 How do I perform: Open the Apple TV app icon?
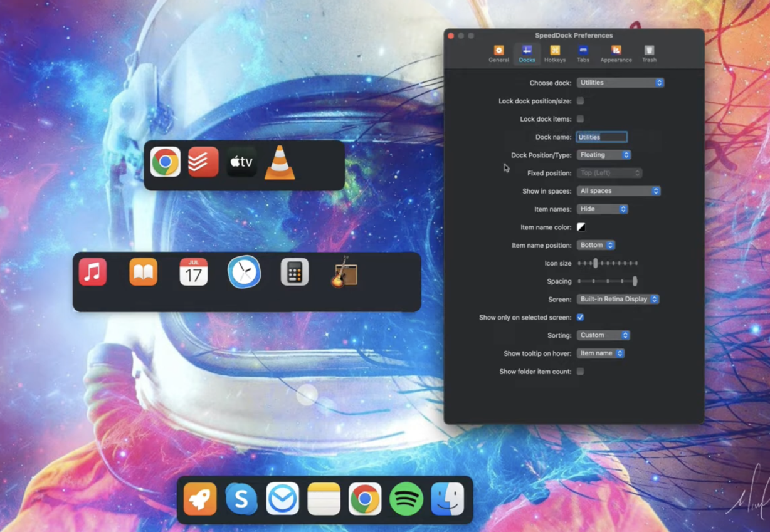241,162
